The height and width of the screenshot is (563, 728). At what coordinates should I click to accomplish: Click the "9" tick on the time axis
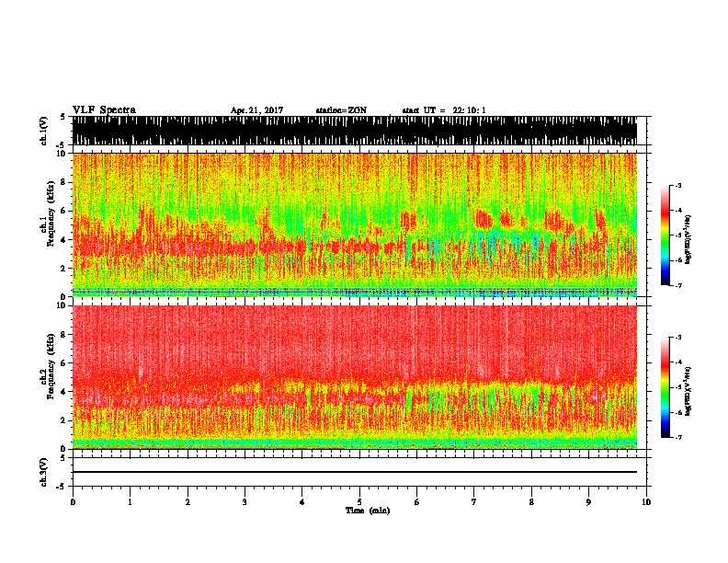point(588,502)
